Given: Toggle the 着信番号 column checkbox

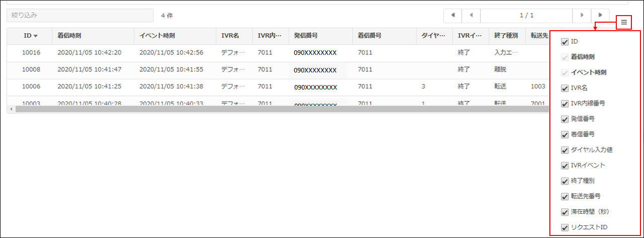Looking at the screenshot, I should (565, 134).
